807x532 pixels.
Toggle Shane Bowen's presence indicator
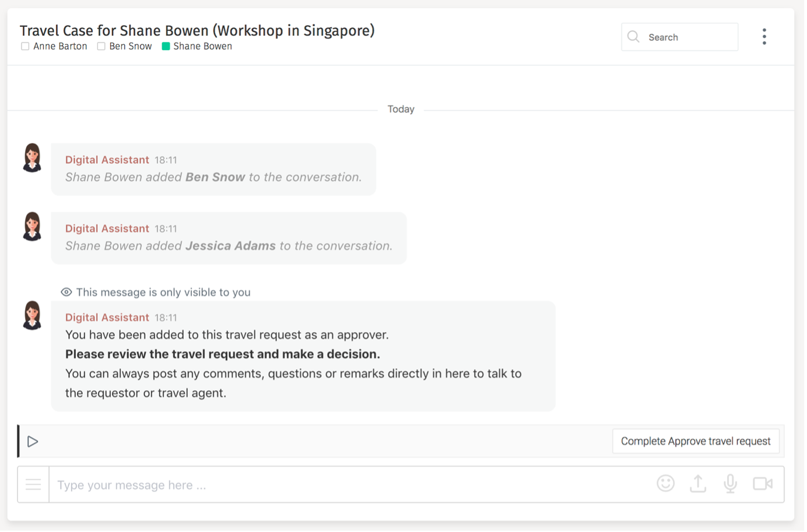coord(167,46)
